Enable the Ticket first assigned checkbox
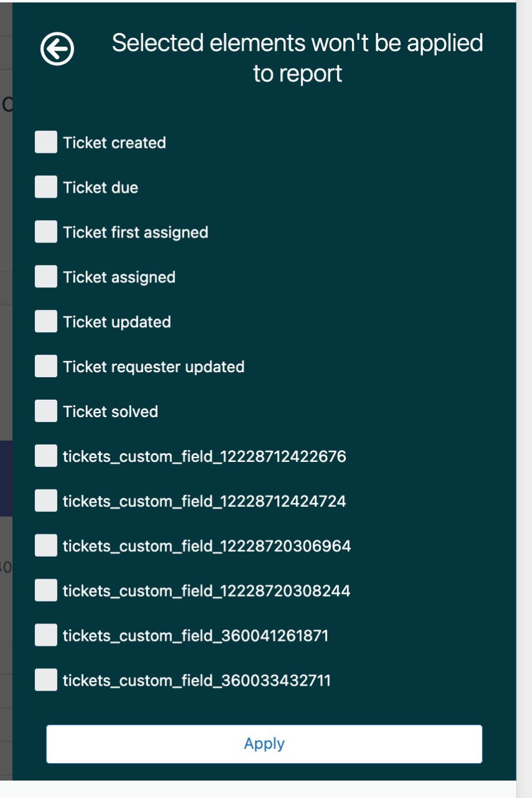The height and width of the screenshot is (798, 532). pyautogui.click(x=46, y=232)
